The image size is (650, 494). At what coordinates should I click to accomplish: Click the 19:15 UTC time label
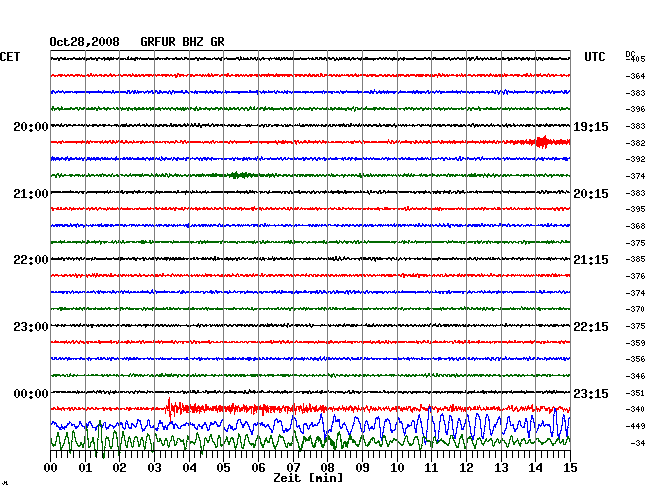click(x=591, y=127)
